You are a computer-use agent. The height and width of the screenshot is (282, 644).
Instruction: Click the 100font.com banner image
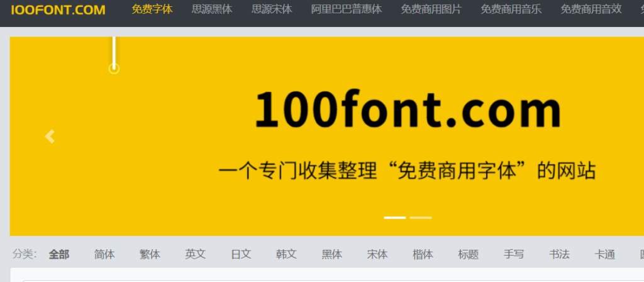click(327, 136)
